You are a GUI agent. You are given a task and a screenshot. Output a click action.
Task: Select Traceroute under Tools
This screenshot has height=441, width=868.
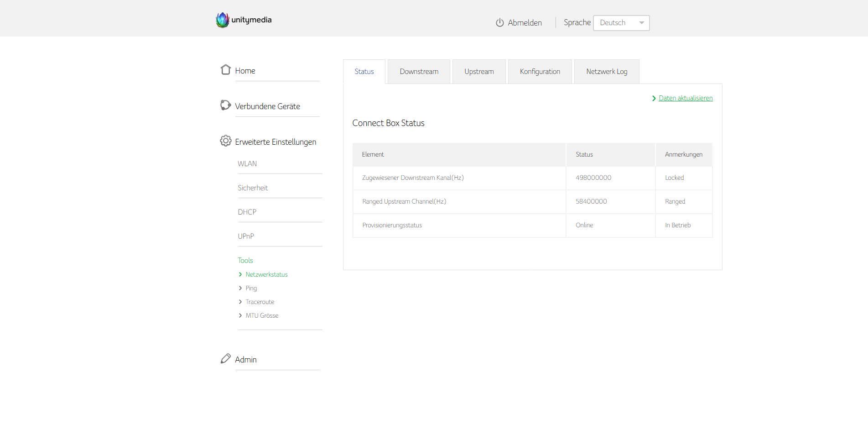click(260, 302)
